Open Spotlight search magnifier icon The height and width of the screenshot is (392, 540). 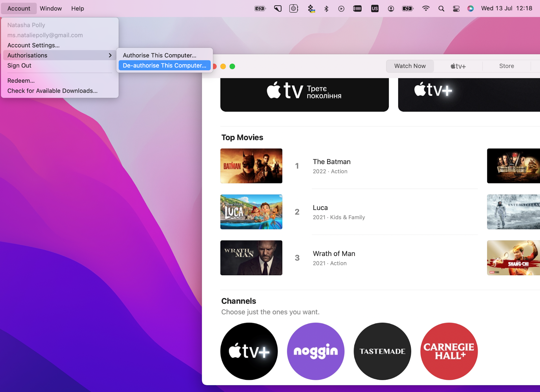[441, 9]
